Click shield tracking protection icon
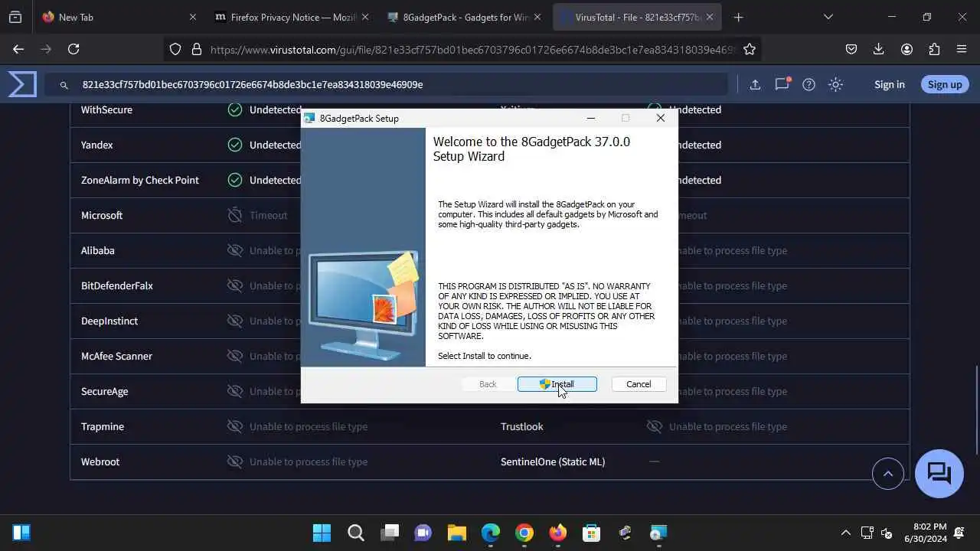The height and width of the screenshot is (551, 980). 175,49
